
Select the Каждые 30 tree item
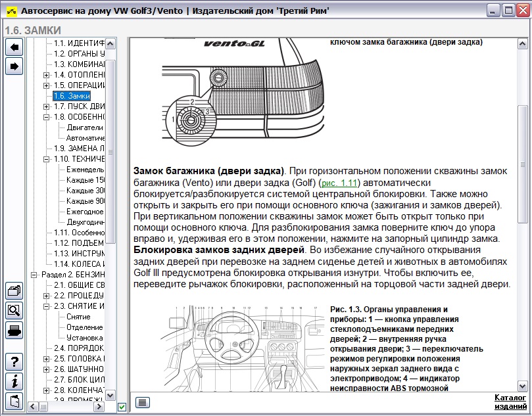[x=85, y=191]
